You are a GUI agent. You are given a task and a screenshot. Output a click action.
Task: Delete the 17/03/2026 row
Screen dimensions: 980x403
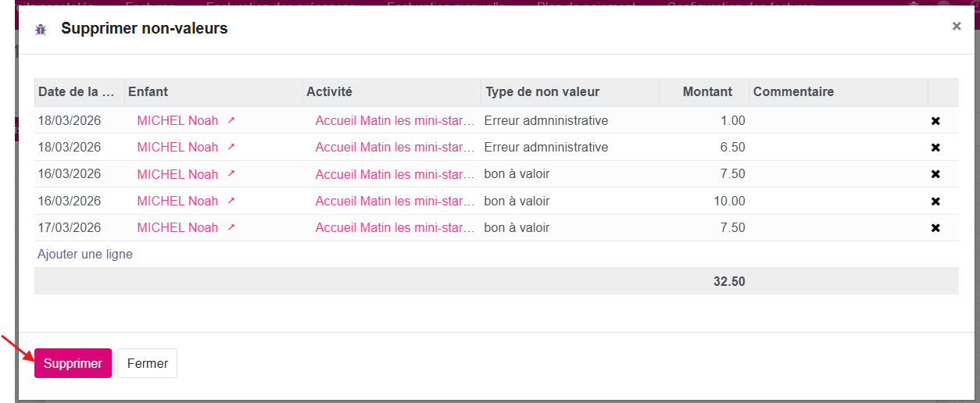pyautogui.click(x=935, y=228)
